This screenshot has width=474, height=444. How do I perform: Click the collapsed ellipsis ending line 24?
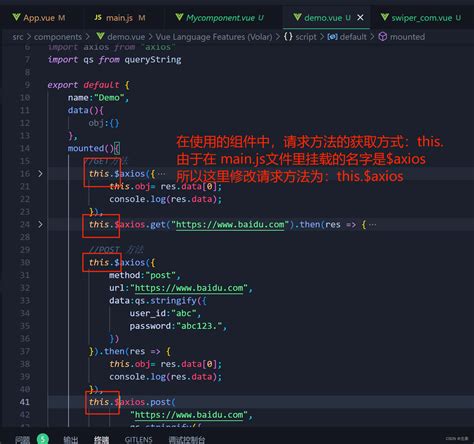[372, 225]
